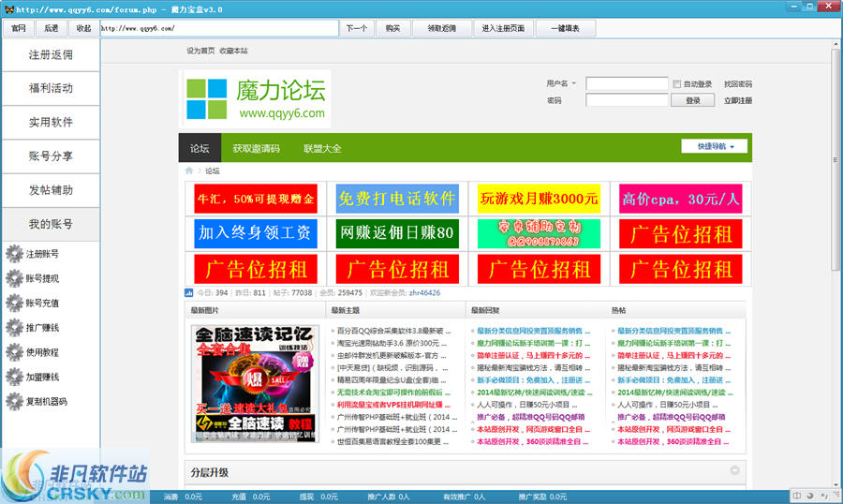
Task: Collapse the 分层升级 section
Action: coord(735,471)
